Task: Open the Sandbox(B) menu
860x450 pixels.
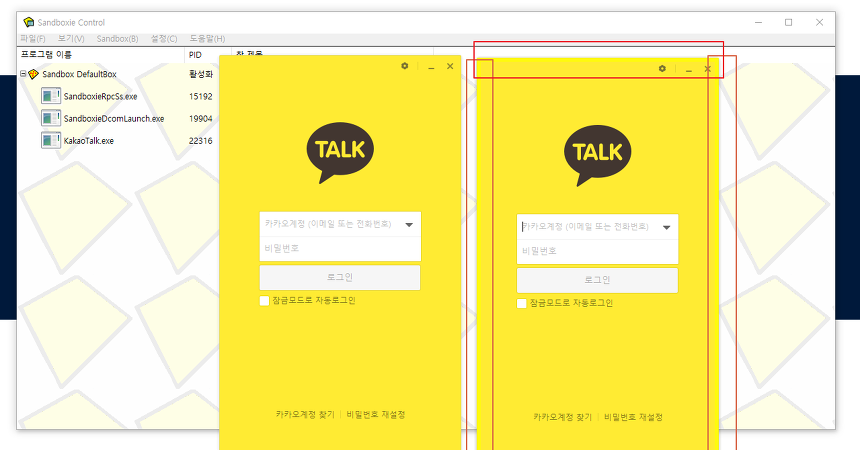Action: pyautogui.click(x=118, y=38)
